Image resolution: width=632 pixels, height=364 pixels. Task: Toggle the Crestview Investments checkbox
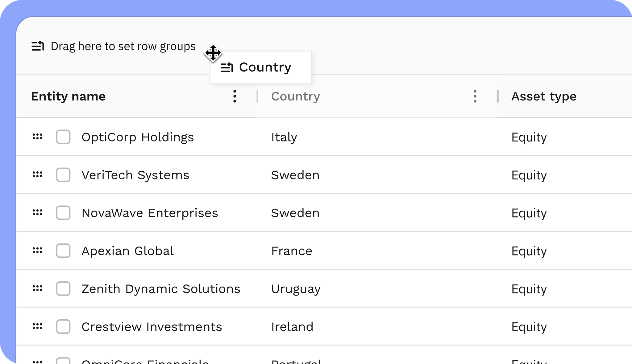tap(63, 326)
